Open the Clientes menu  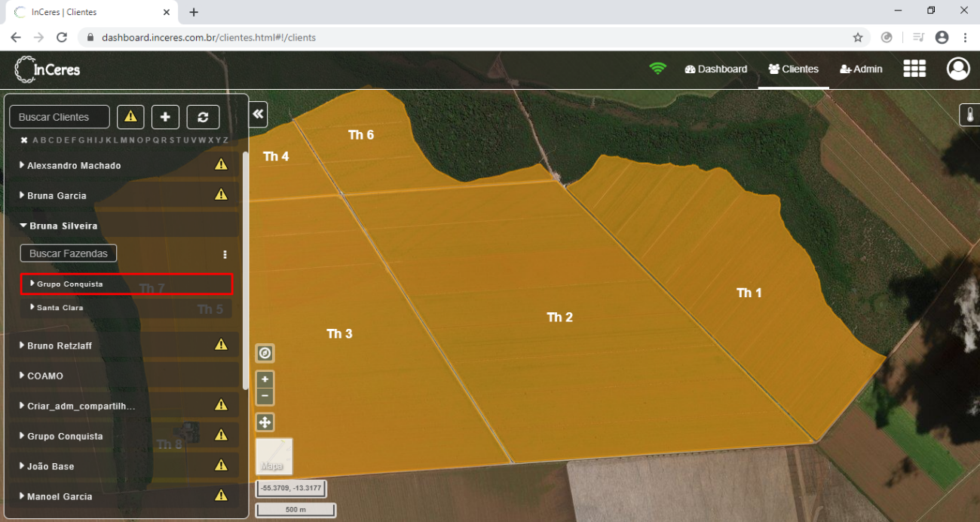(x=794, y=69)
